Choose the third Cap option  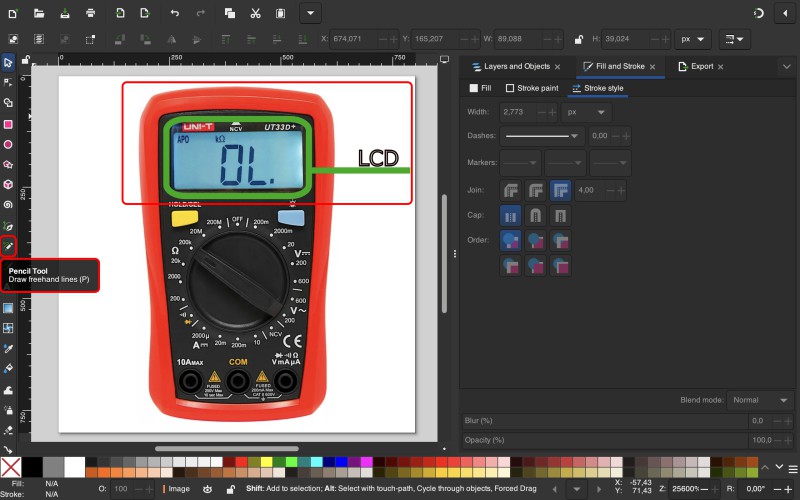pos(560,215)
